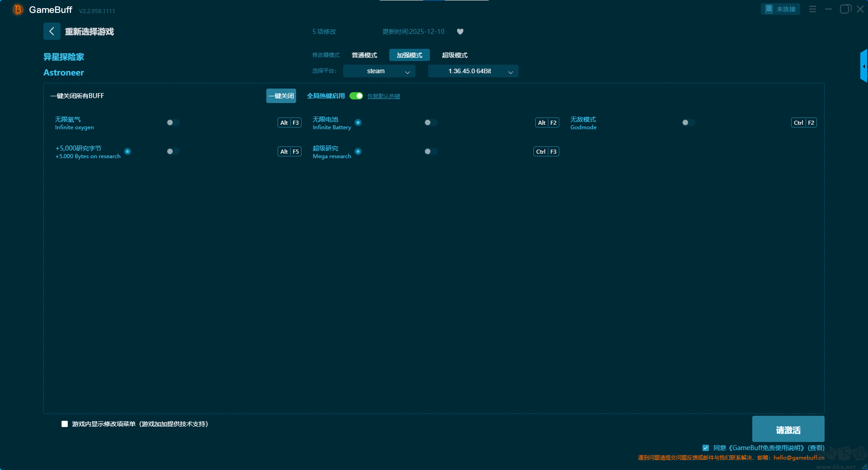This screenshot has height=470, width=868.
Task: Favorite this trainer with the heart icon
Action: [x=460, y=31]
